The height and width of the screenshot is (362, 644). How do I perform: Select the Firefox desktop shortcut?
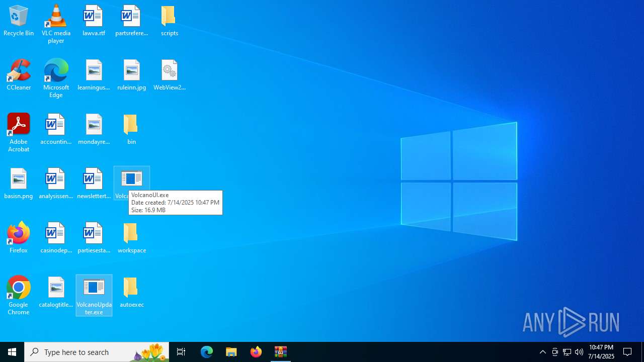pos(19,238)
